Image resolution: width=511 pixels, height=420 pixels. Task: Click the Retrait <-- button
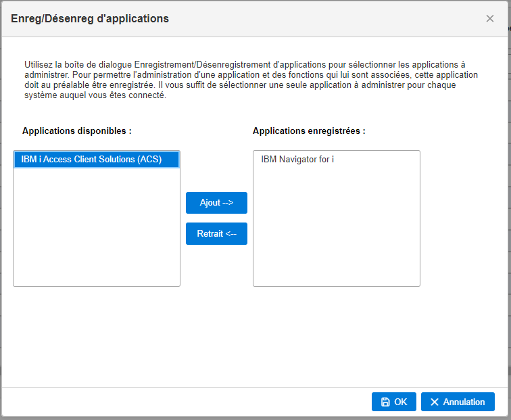pyautogui.click(x=216, y=233)
